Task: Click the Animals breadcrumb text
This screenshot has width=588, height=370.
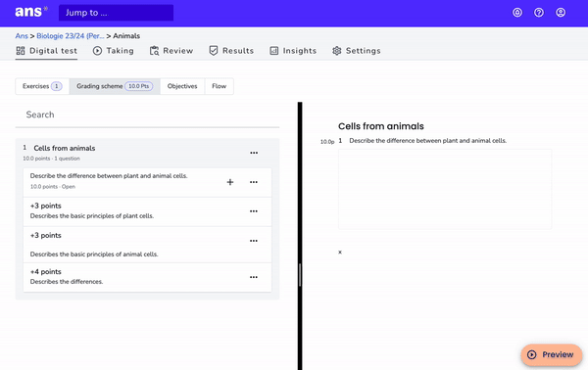Action: coord(126,36)
